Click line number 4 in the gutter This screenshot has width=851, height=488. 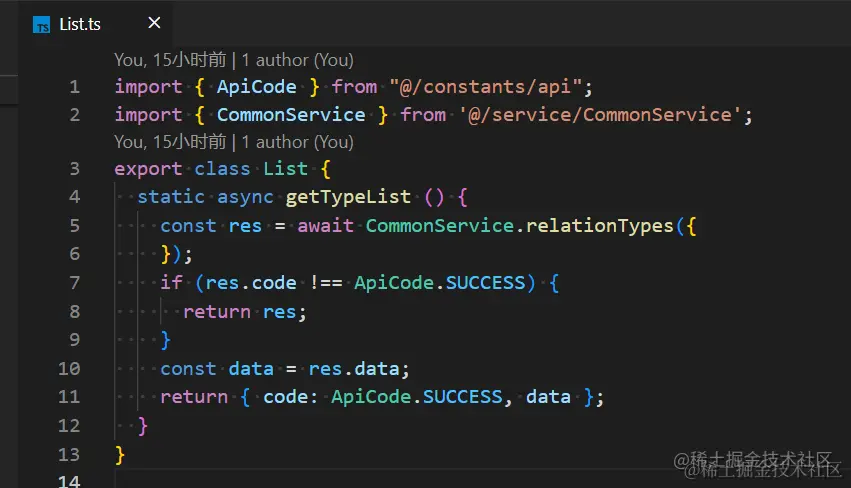[x=74, y=197]
